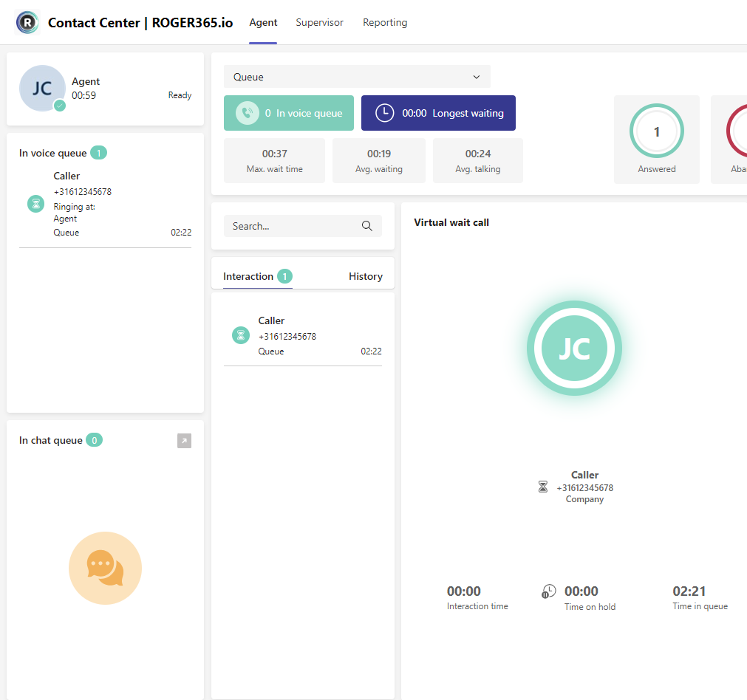Switch to the Supervisor tab
The width and height of the screenshot is (747, 700).
pos(319,22)
